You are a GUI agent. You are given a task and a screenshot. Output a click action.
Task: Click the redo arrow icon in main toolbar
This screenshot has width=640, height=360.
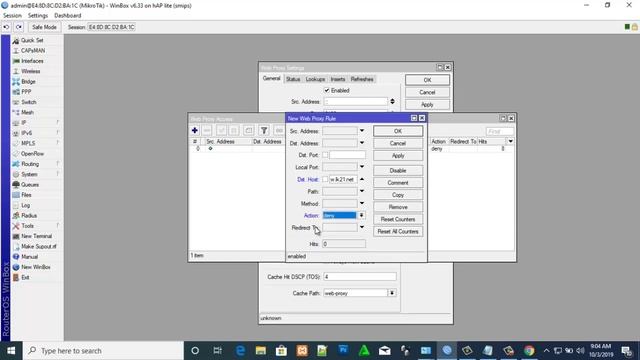(19, 27)
